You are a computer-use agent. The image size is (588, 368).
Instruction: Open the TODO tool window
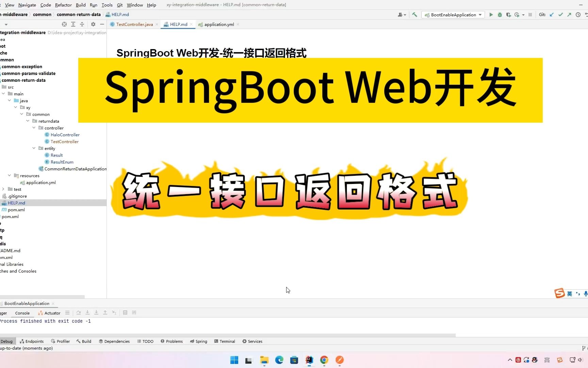(145, 341)
